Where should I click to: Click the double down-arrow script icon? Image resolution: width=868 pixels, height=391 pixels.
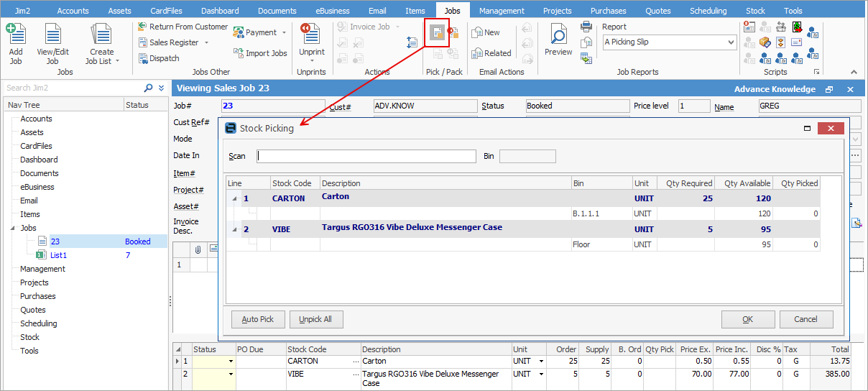[781, 42]
